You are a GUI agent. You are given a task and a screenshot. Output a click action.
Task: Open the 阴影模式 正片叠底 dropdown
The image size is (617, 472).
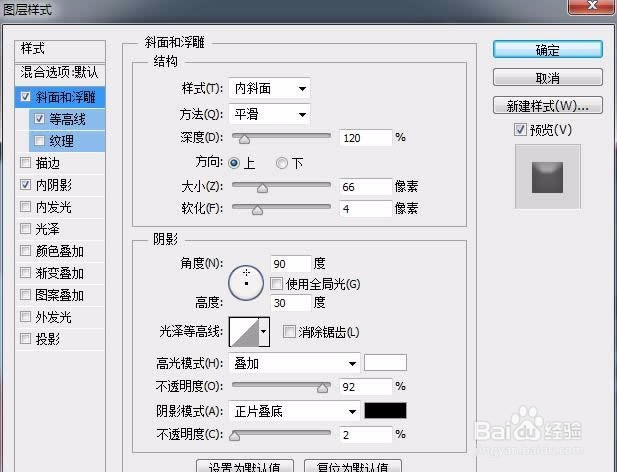coord(294,411)
